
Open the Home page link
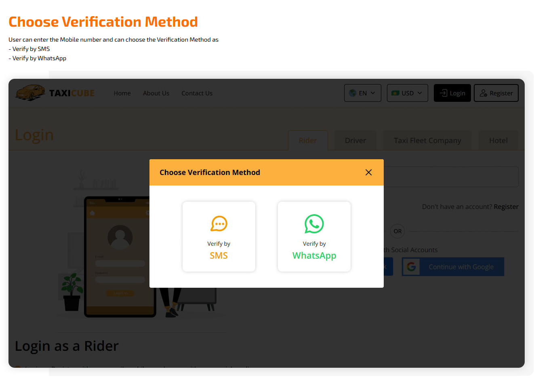pos(122,93)
